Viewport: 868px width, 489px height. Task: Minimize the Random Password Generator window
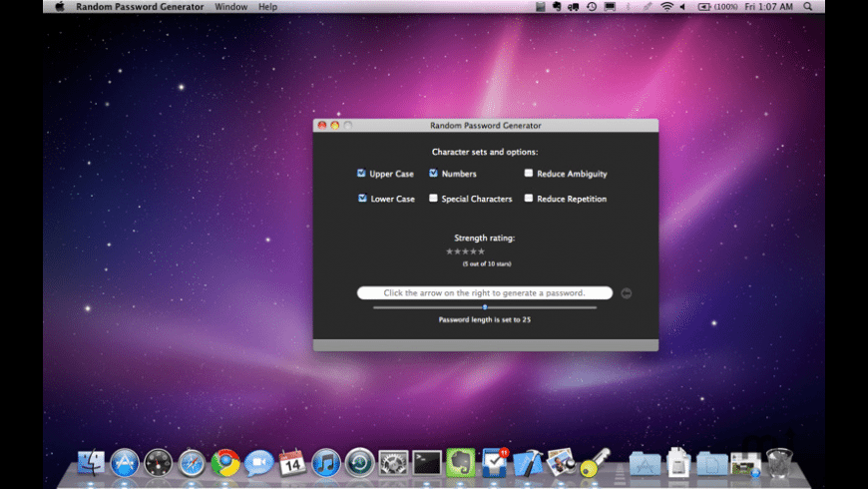pos(335,126)
